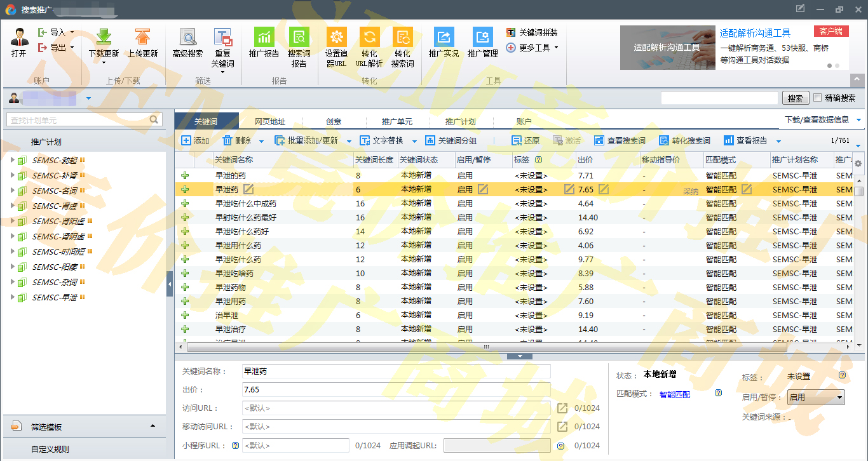Open 推广实况 live promotion tool

pos(444,37)
